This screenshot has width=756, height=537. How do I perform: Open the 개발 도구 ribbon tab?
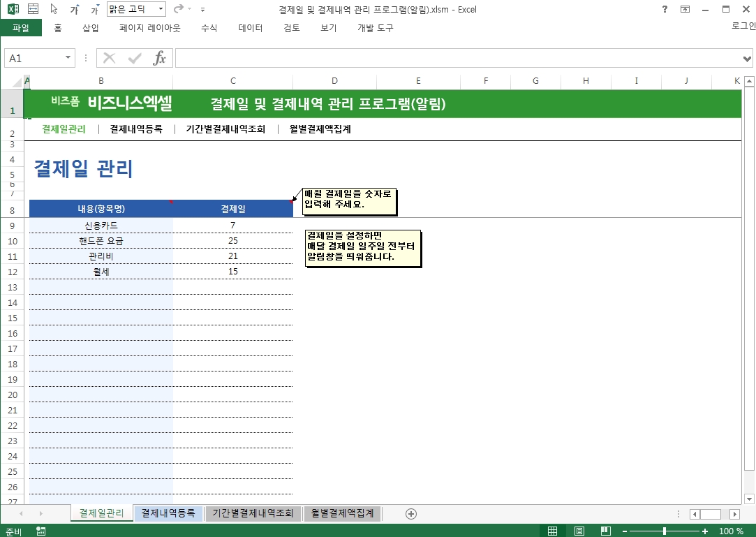376,28
